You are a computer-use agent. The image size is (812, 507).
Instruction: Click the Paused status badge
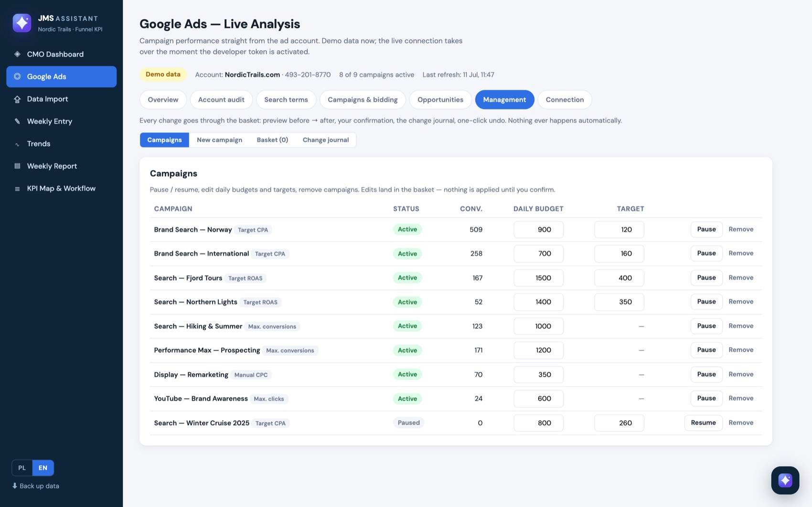(409, 423)
